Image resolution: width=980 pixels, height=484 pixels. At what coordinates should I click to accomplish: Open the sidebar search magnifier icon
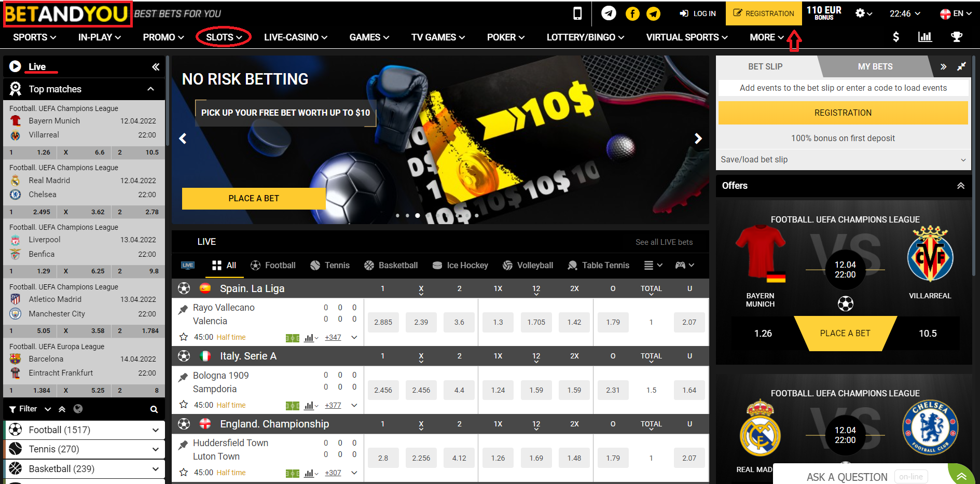coord(154,409)
